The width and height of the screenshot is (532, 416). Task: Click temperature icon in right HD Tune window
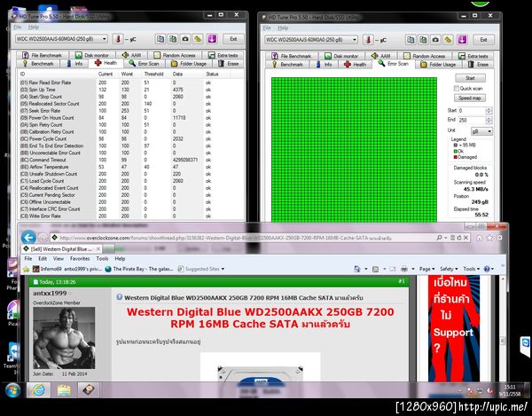[368, 40]
